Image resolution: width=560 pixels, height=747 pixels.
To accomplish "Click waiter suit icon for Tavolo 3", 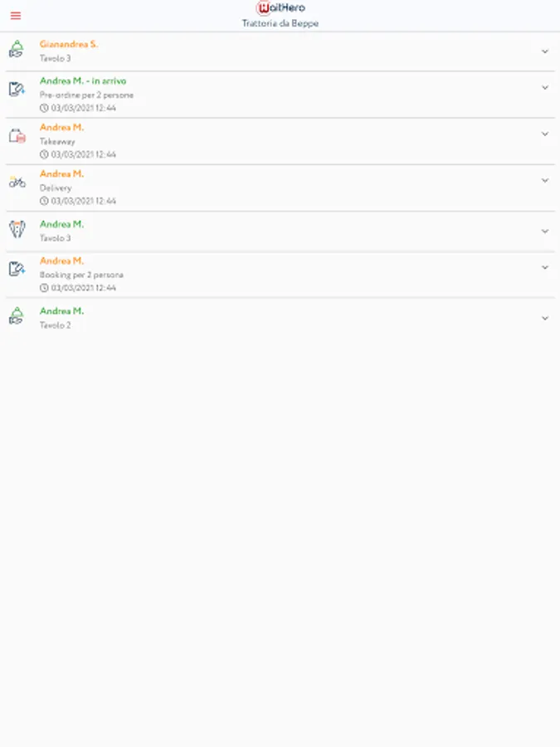I will [17, 230].
